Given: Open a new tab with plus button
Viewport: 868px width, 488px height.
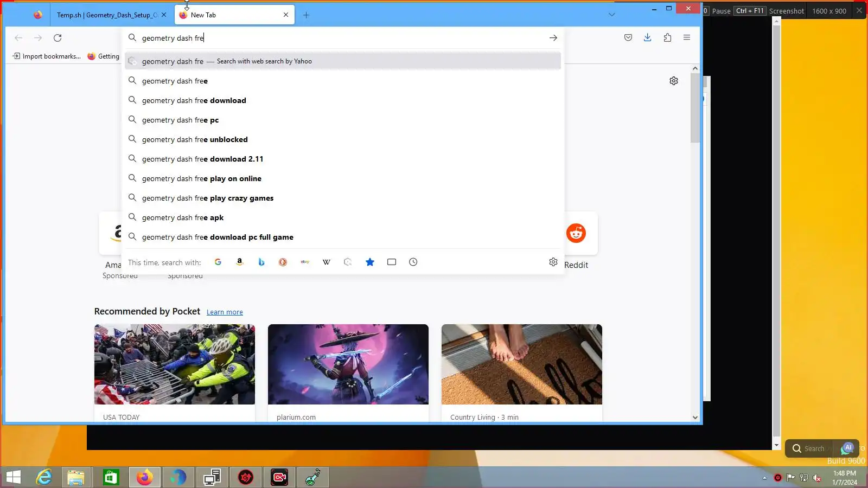Looking at the screenshot, I should point(306,15).
